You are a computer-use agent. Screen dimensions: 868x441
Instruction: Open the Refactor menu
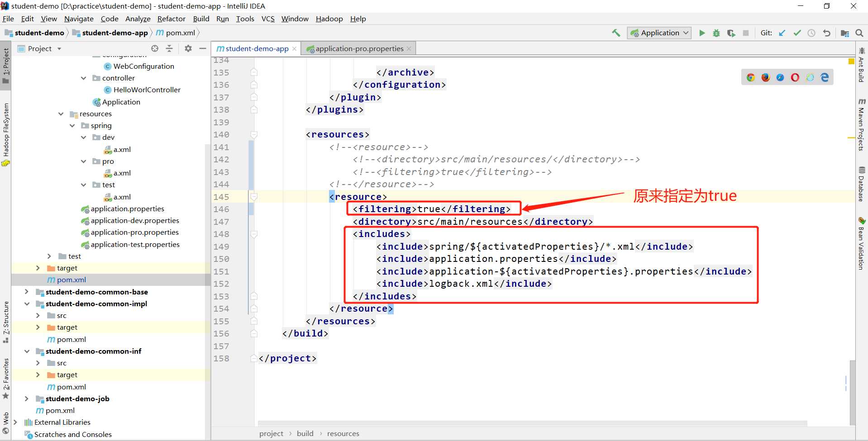coord(172,19)
